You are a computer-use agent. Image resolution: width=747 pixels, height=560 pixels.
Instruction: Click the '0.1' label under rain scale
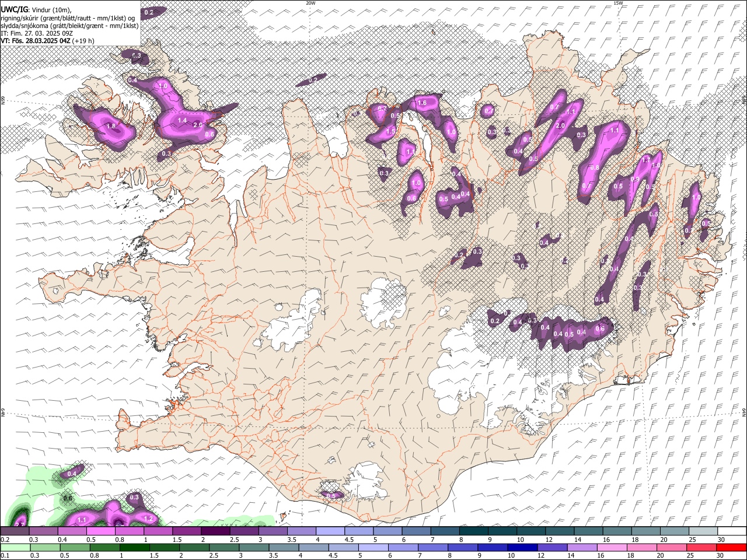(x=5, y=555)
